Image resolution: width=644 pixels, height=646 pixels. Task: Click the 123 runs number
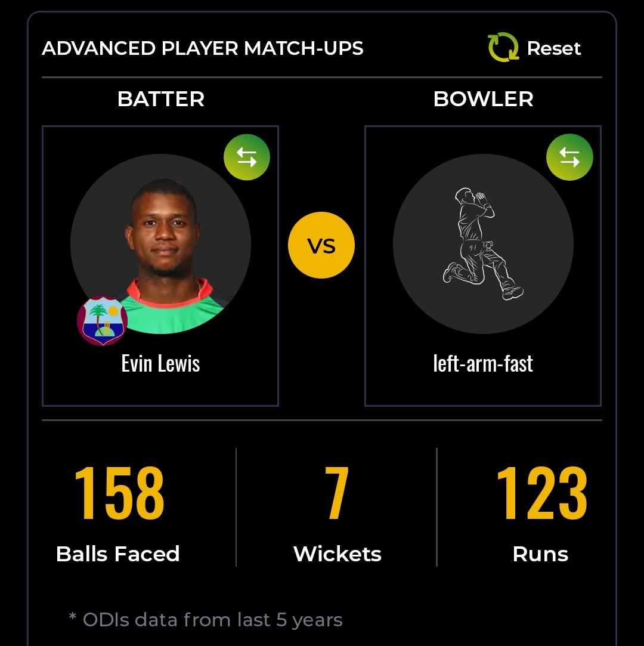tap(541, 493)
